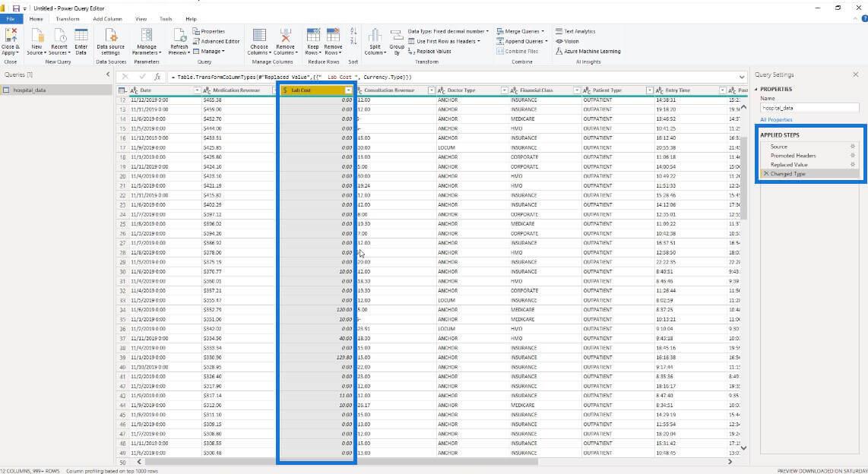Viewport: 868px width, 474px height.
Task: Click the Choose Columns icon
Action: click(259, 35)
